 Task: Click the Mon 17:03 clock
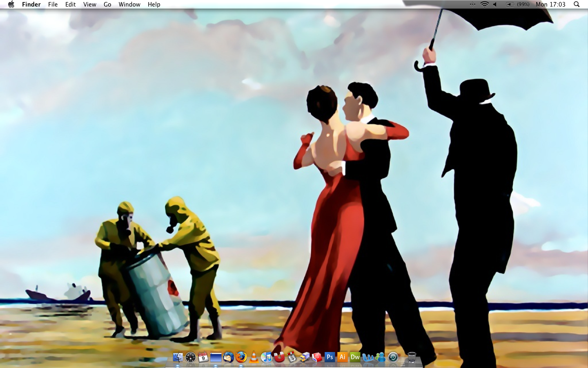pos(550,4)
